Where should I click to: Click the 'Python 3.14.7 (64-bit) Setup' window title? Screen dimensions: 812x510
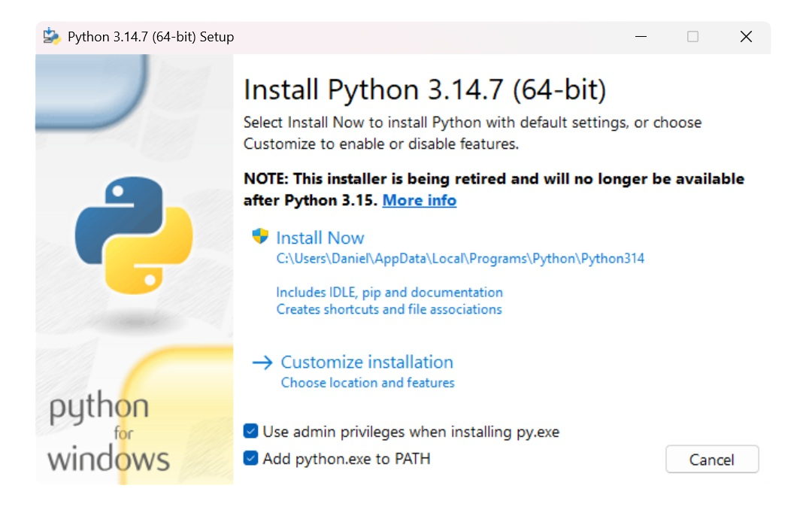150,37
